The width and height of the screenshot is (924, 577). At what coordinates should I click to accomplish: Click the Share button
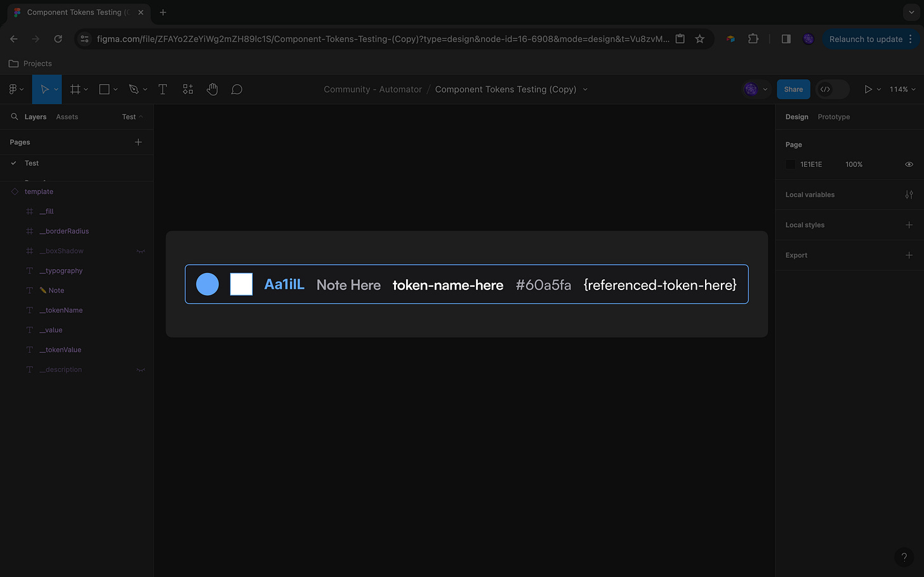(793, 90)
